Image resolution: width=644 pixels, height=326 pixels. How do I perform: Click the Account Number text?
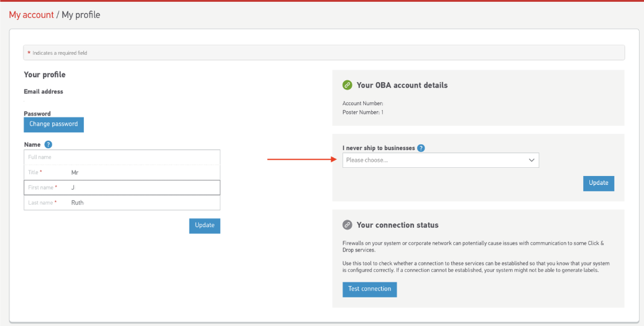pyautogui.click(x=362, y=103)
